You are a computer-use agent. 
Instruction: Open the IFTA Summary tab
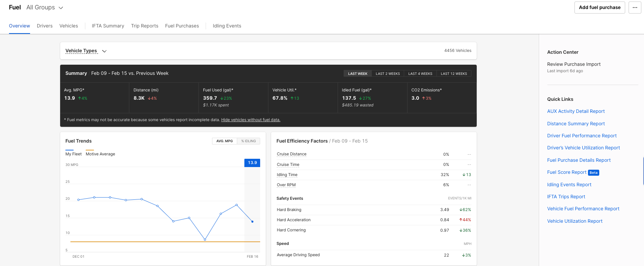108,26
